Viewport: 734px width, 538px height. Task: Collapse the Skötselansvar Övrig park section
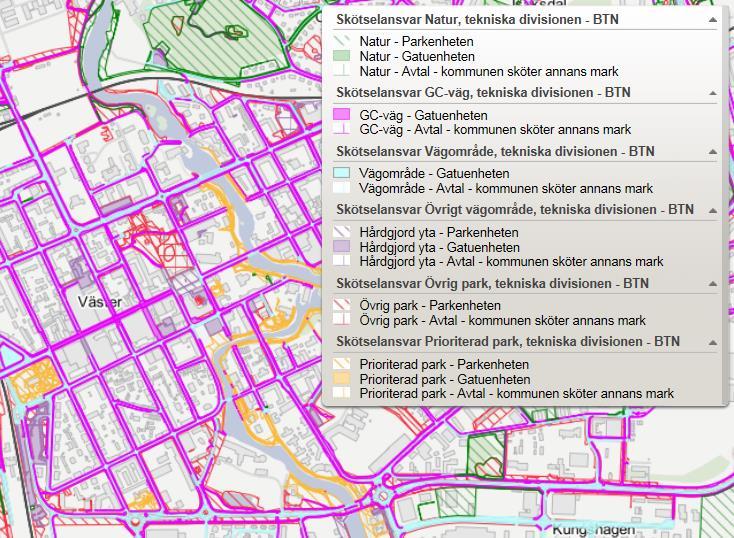(712, 284)
